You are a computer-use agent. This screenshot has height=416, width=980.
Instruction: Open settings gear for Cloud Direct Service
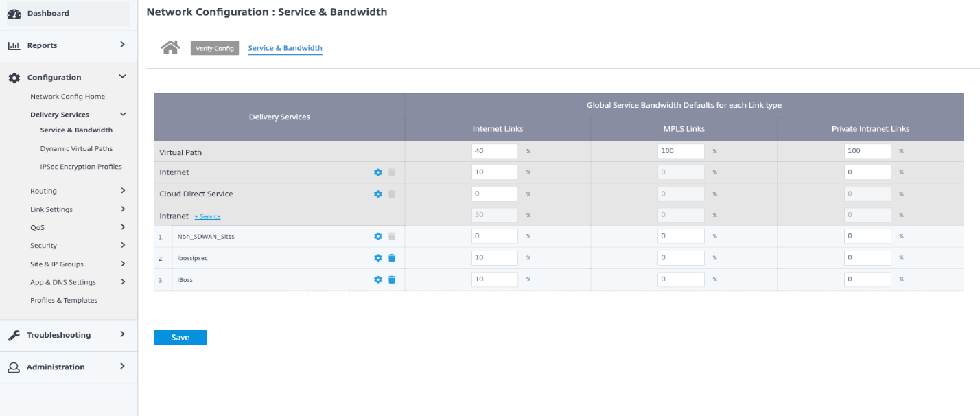(x=377, y=194)
